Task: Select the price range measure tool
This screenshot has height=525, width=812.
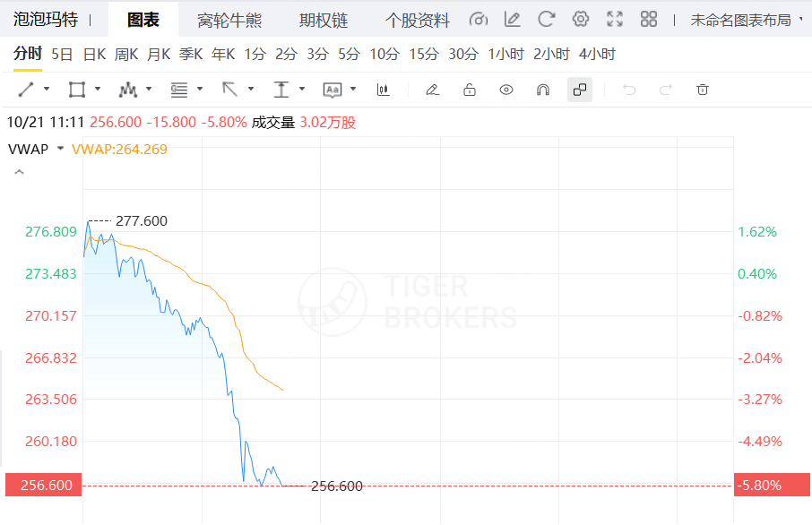Action: tap(281, 90)
